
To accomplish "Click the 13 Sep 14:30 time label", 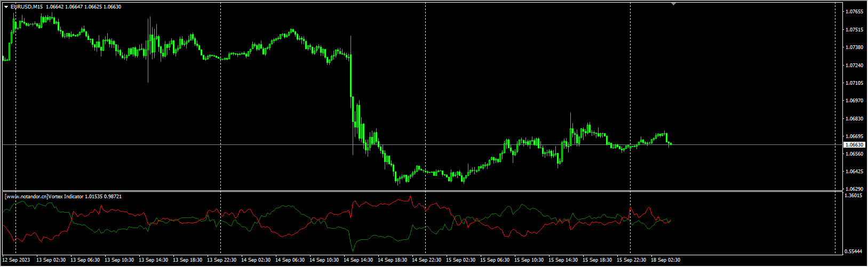I will click(x=155, y=260).
